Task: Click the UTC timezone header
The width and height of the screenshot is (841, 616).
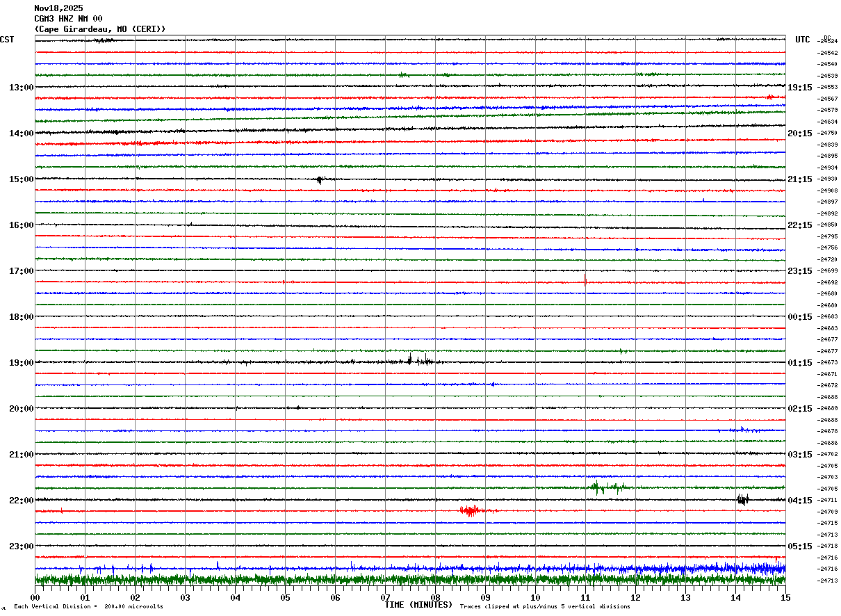Action: [x=803, y=40]
